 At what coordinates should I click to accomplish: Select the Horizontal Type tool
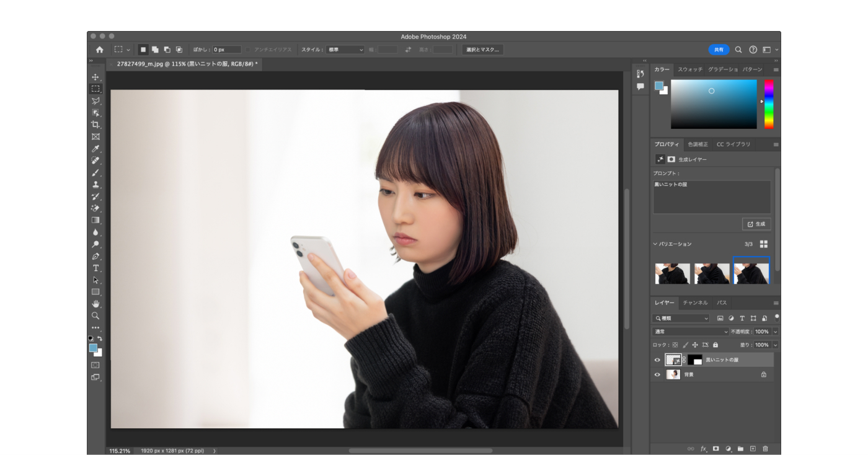coord(95,268)
